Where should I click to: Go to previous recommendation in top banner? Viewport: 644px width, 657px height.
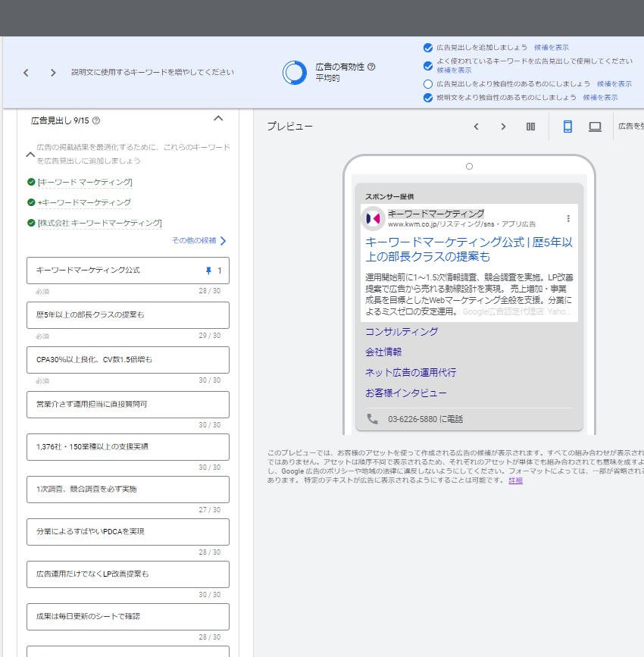[26, 73]
